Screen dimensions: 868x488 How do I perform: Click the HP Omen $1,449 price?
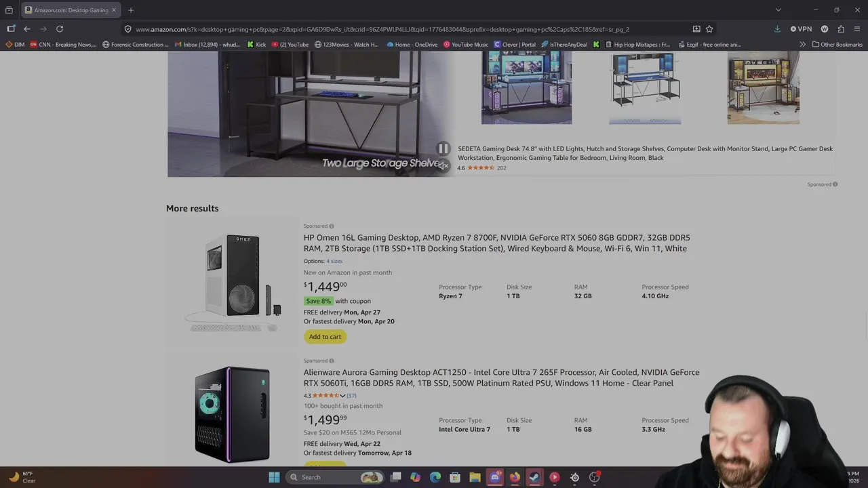(x=325, y=287)
